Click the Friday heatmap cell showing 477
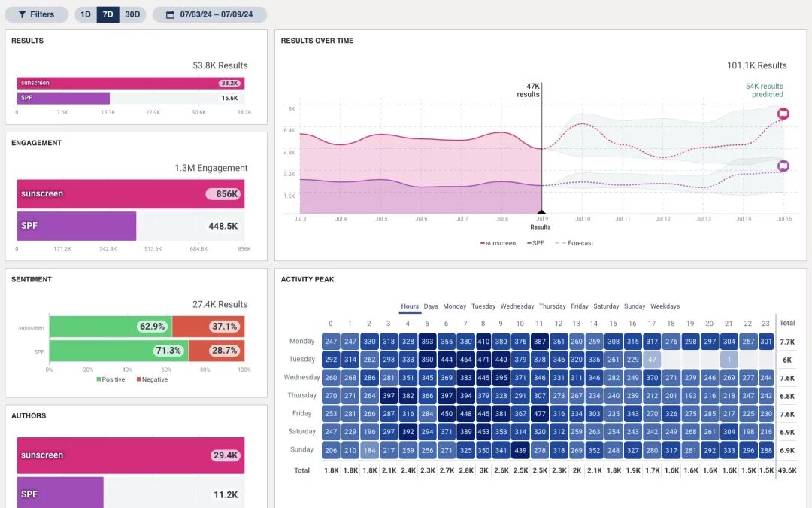Image resolution: width=812 pixels, height=508 pixels. tap(539, 413)
